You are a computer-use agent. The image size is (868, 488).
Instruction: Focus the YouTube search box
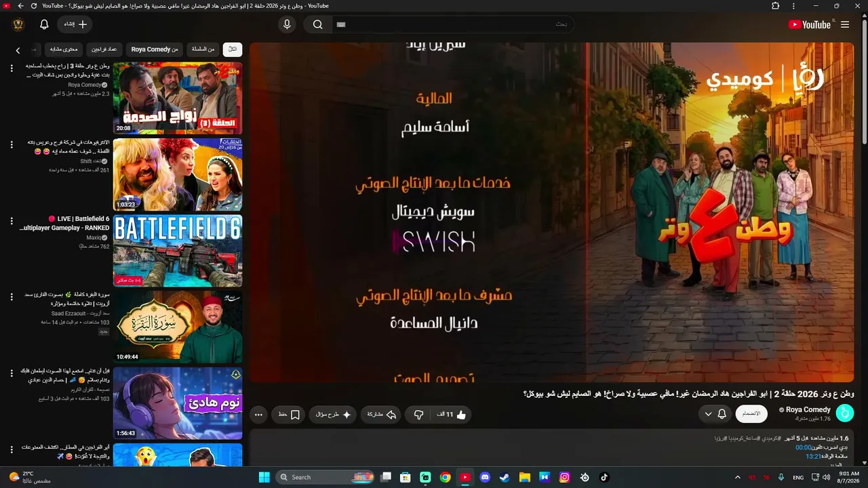(453, 24)
